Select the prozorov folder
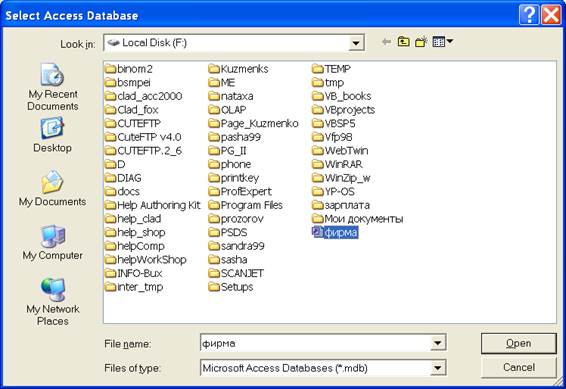This screenshot has height=389, width=566. point(236,219)
